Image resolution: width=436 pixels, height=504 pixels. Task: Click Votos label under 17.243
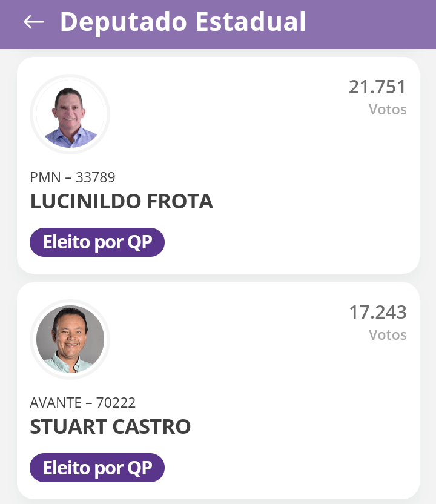click(x=388, y=335)
